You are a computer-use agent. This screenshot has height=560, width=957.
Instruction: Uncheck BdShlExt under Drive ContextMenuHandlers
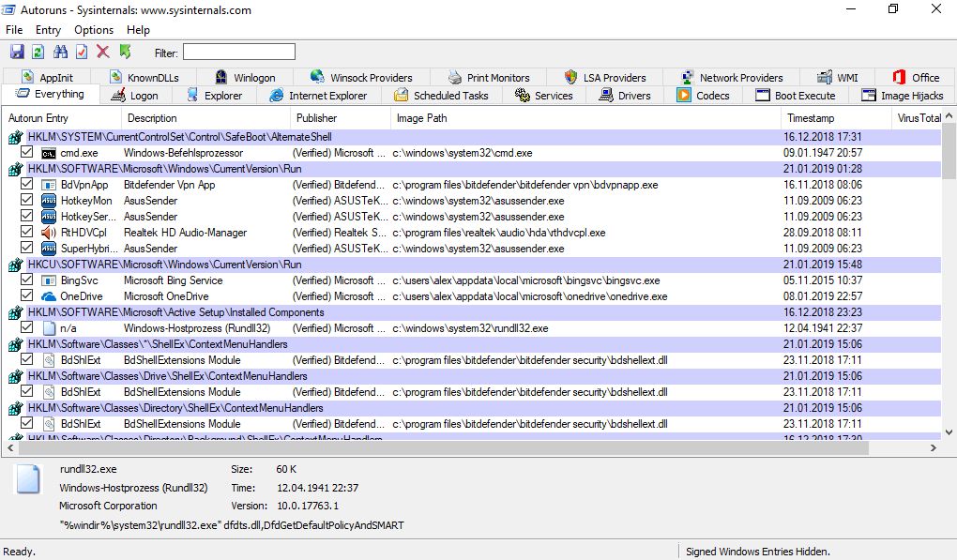pyautogui.click(x=26, y=391)
